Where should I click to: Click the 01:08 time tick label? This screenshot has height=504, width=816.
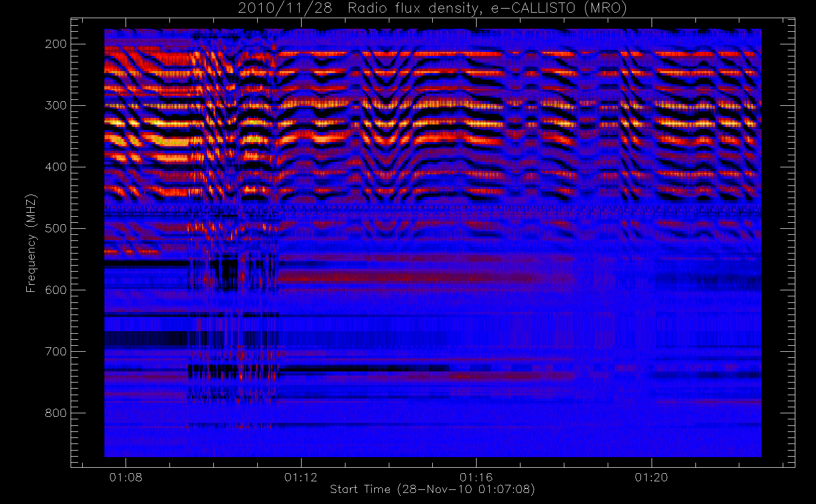126,477
